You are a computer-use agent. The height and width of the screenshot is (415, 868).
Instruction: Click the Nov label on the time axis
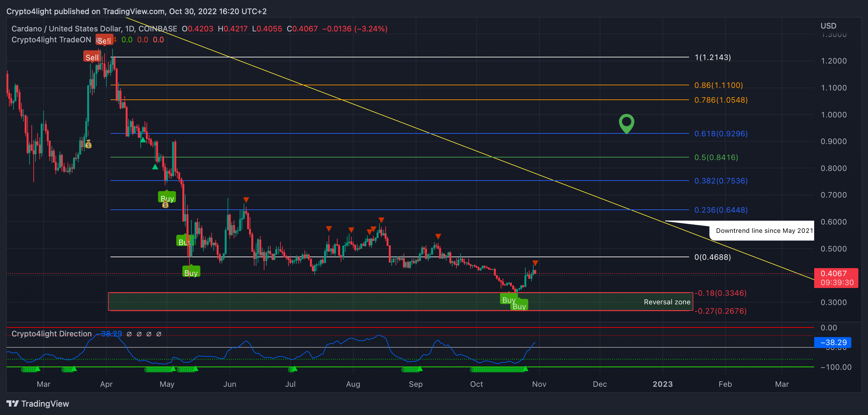click(539, 384)
